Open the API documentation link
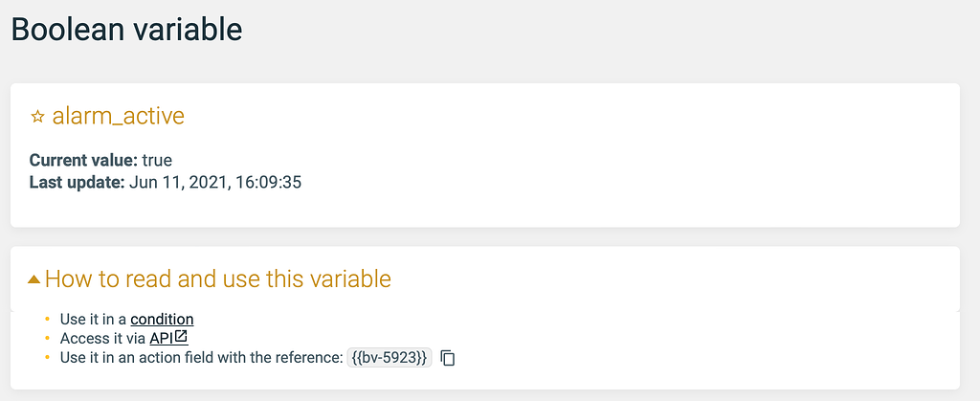The image size is (980, 401). click(x=160, y=338)
